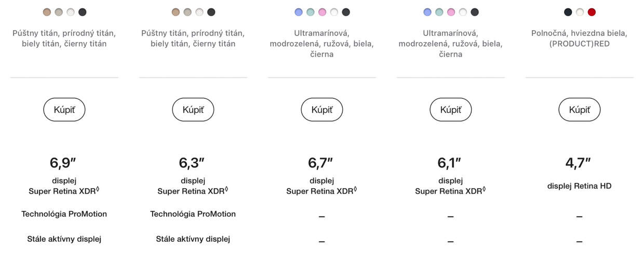Select the black swatch for the 6,1″ model

pos(475,12)
